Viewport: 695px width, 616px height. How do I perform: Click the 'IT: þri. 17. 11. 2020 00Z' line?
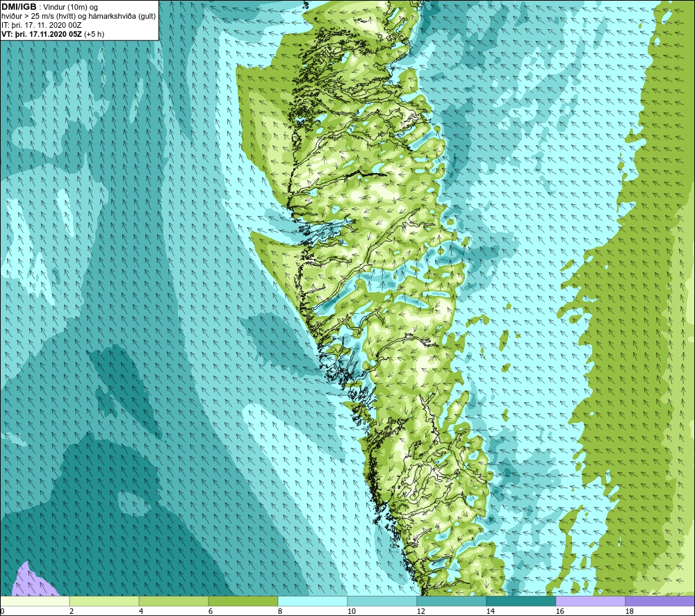pos(41,25)
